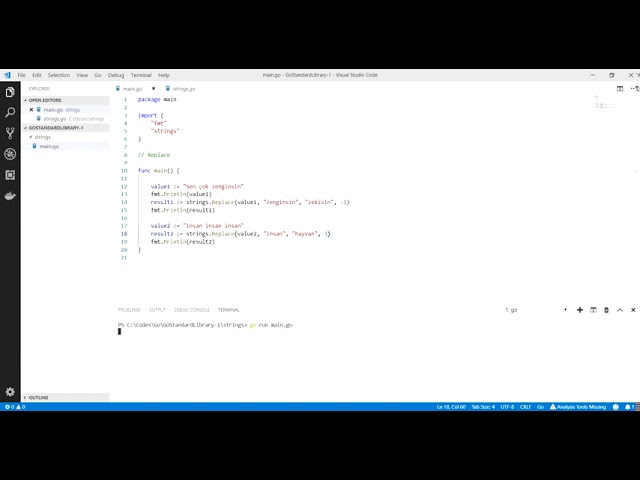Click the errors and warnings status indicator
This screenshot has width=640, height=480.
(15, 407)
